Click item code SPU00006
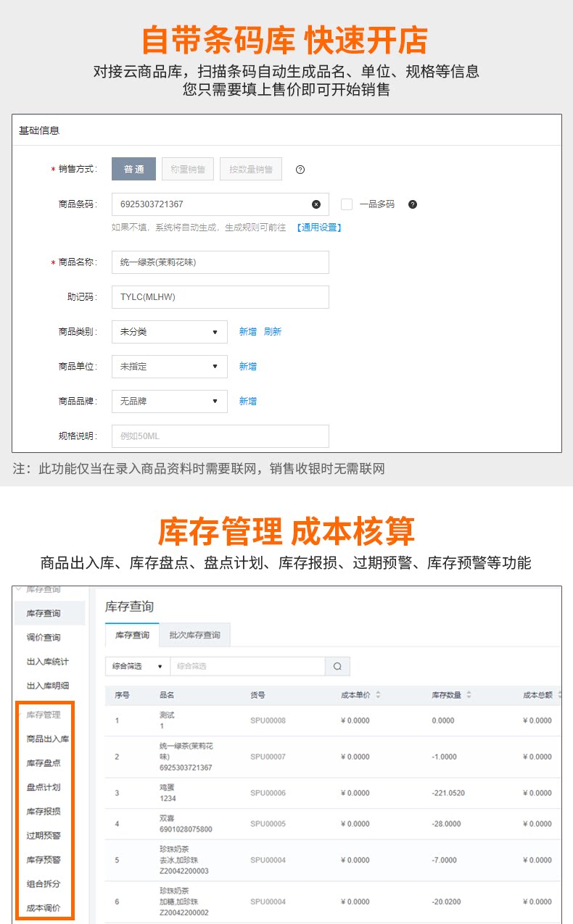The height and width of the screenshot is (924, 573). click(268, 793)
